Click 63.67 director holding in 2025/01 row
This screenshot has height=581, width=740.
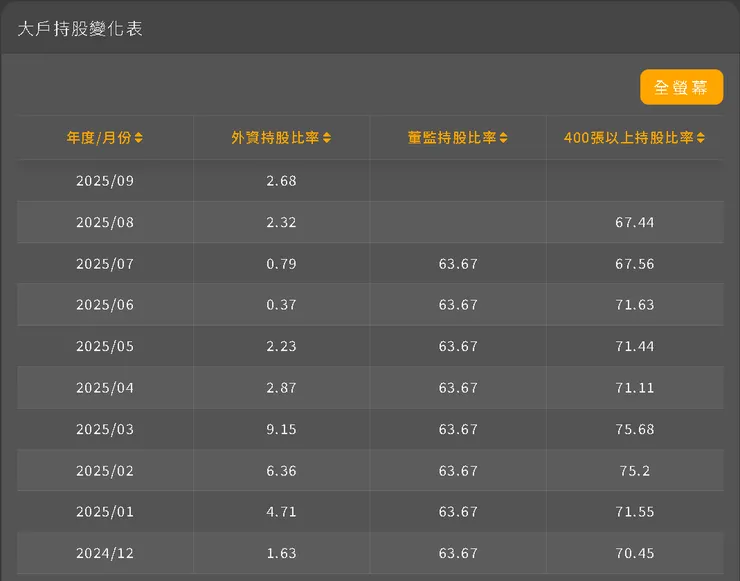(458, 512)
